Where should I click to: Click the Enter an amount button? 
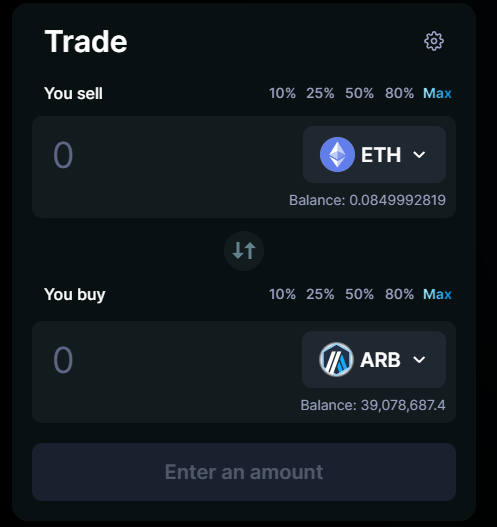click(x=244, y=472)
